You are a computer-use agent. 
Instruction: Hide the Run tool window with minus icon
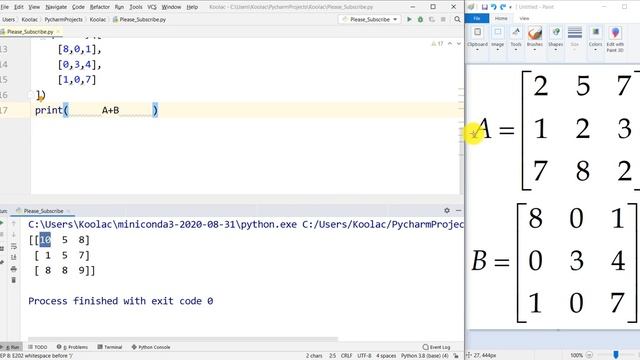point(458,210)
